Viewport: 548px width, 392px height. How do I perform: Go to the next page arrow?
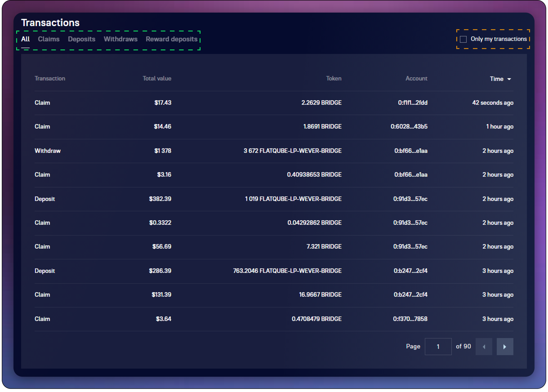tap(505, 347)
